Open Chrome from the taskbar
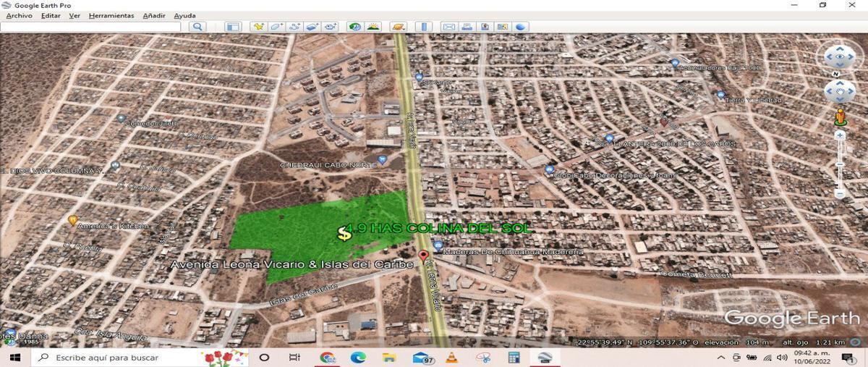The width and height of the screenshot is (868, 367). point(328,358)
